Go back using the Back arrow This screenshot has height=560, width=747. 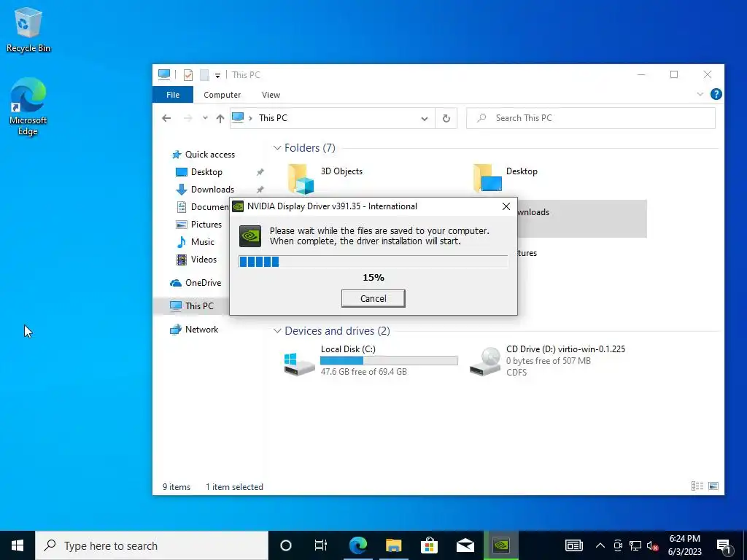click(166, 118)
